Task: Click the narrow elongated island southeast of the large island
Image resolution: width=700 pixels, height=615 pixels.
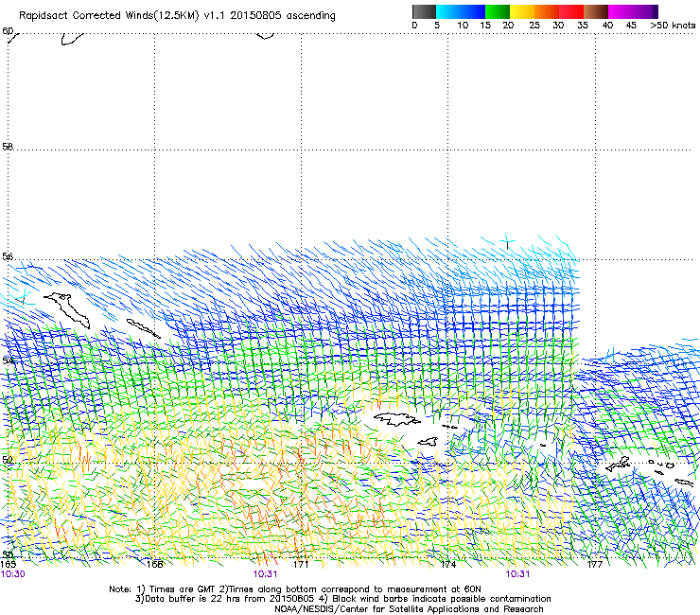Action: (143, 328)
